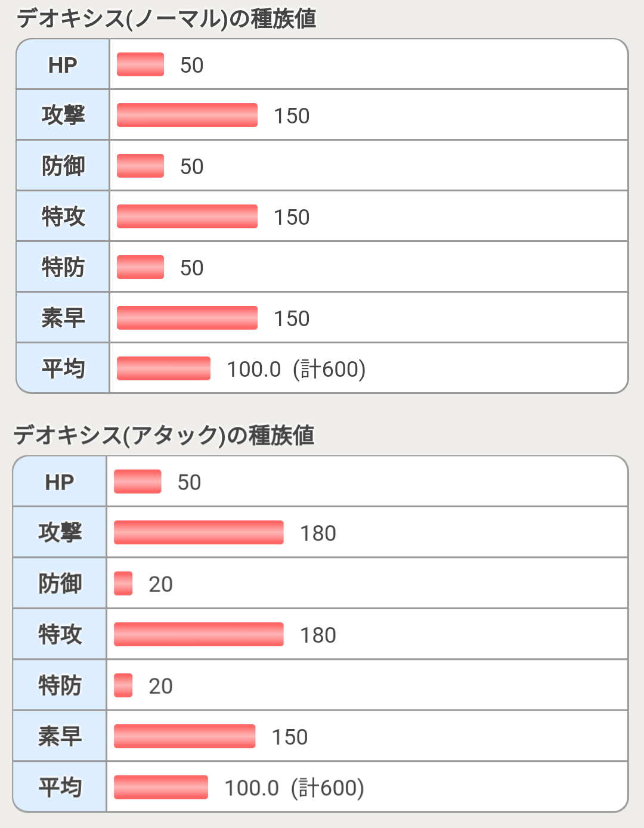This screenshot has height=828, width=644.
Task: Click the 100.0 (計600) value in Attack table
Action: click(x=294, y=788)
